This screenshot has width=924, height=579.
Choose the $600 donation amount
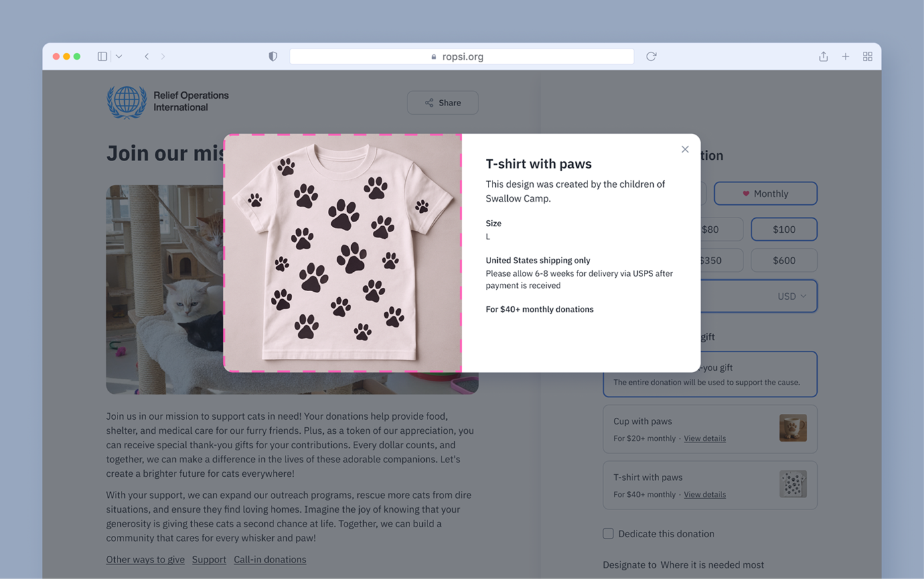coord(784,261)
